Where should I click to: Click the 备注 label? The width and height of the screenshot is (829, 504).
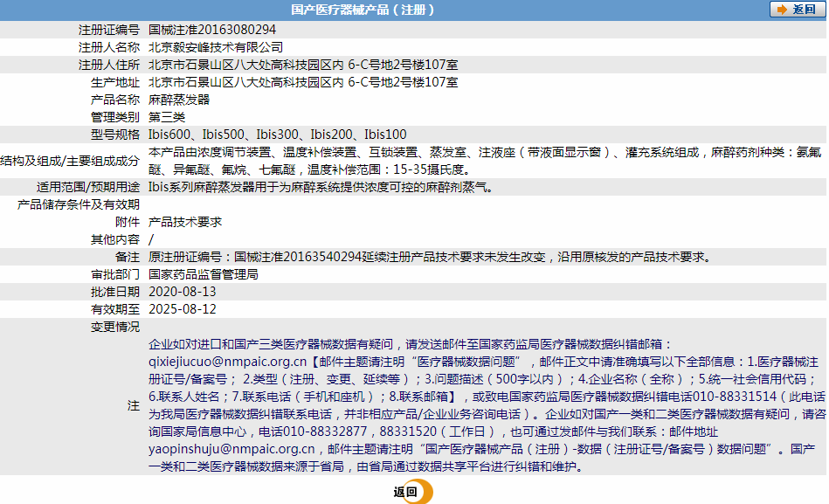[128, 257]
